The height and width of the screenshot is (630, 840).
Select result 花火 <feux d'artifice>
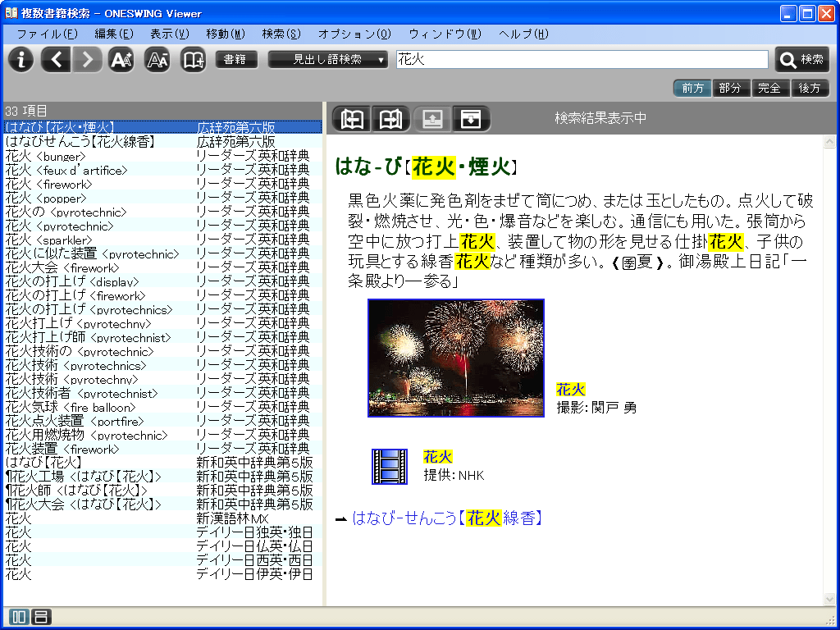163,170
